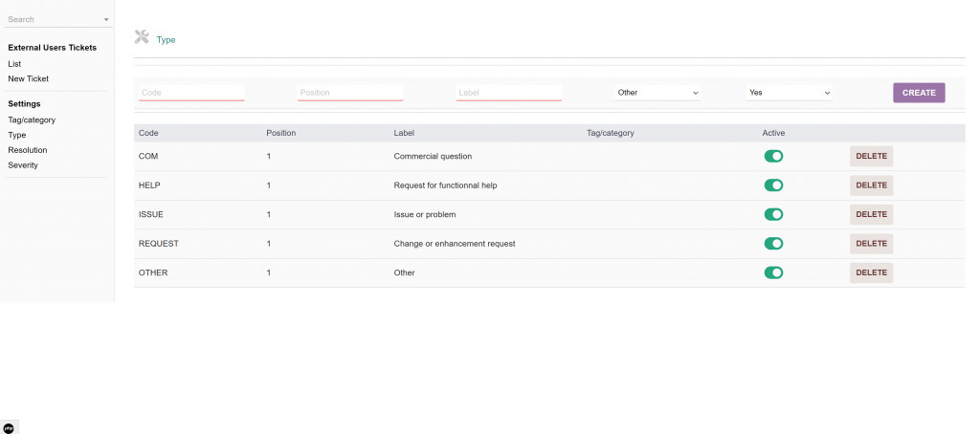Click the Position column header
Viewport: 980px width, 434px height.
pos(281,133)
